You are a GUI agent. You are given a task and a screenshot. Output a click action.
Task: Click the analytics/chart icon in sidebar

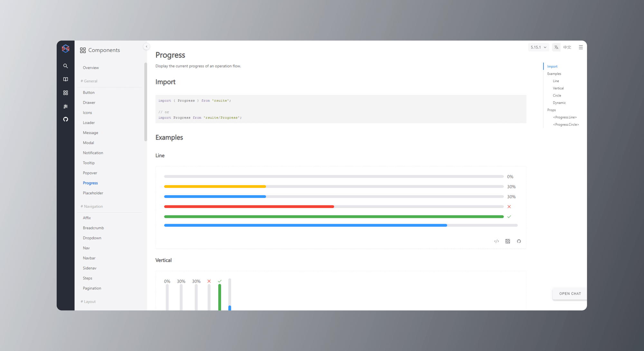[x=66, y=106]
